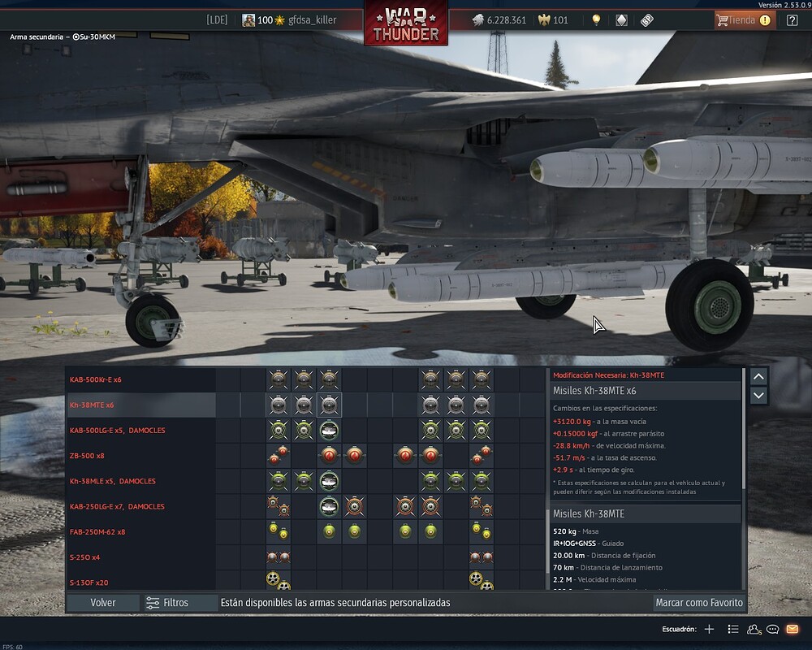Click the War Thunder logo
The image size is (812, 650).
[x=405, y=23]
